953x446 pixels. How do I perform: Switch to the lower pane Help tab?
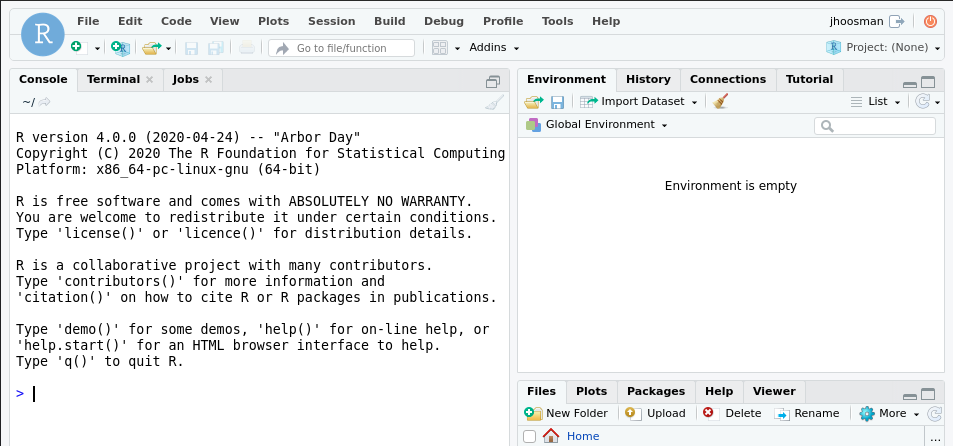coord(719,391)
